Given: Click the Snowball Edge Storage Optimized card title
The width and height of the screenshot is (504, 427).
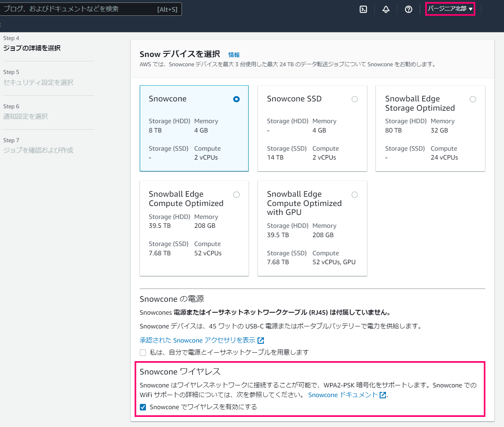Looking at the screenshot, I should (420, 103).
